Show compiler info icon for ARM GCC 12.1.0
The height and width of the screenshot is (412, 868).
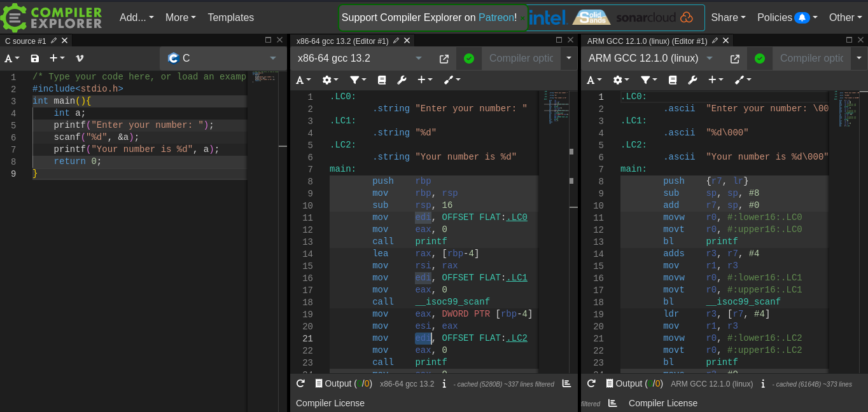[x=763, y=384]
